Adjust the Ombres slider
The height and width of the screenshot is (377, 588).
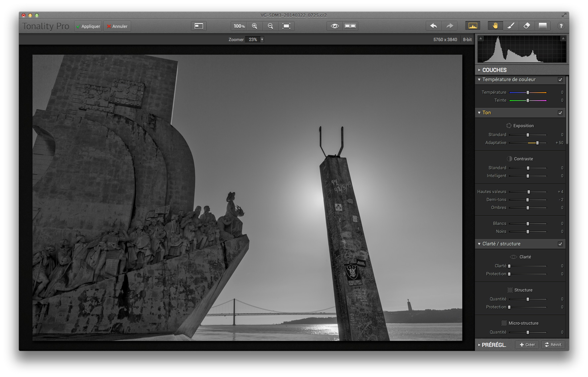click(x=528, y=208)
